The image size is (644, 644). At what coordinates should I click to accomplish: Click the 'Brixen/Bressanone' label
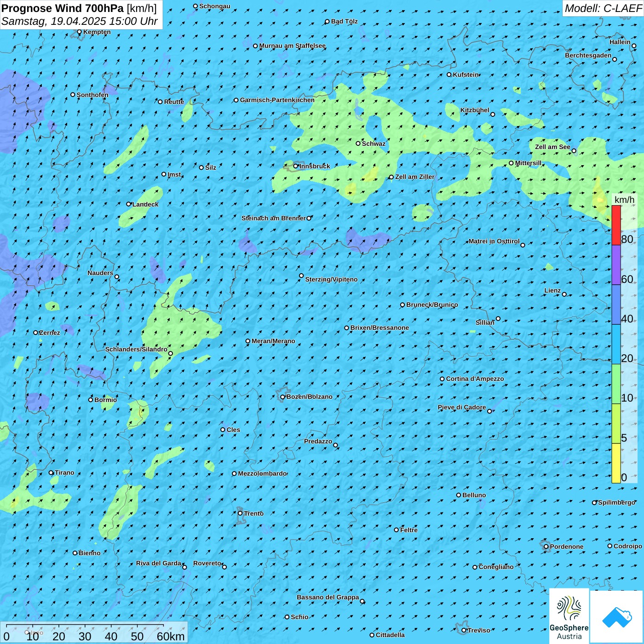point(379,328)
